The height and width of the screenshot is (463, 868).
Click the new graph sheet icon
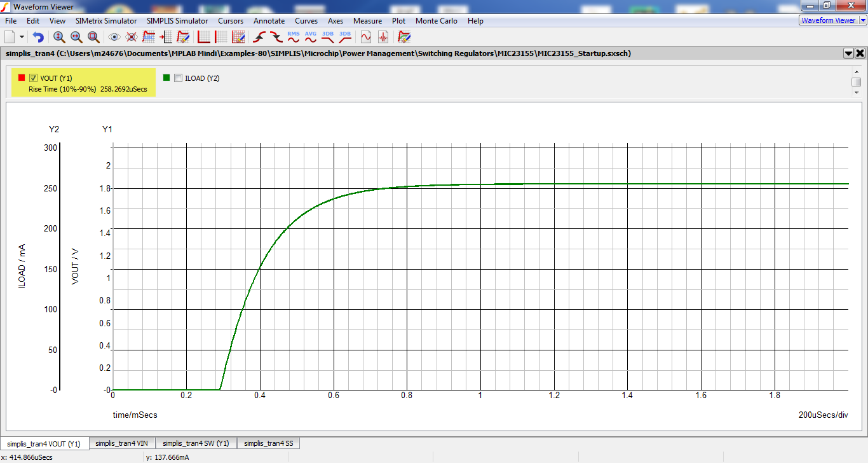click(10, 37)
